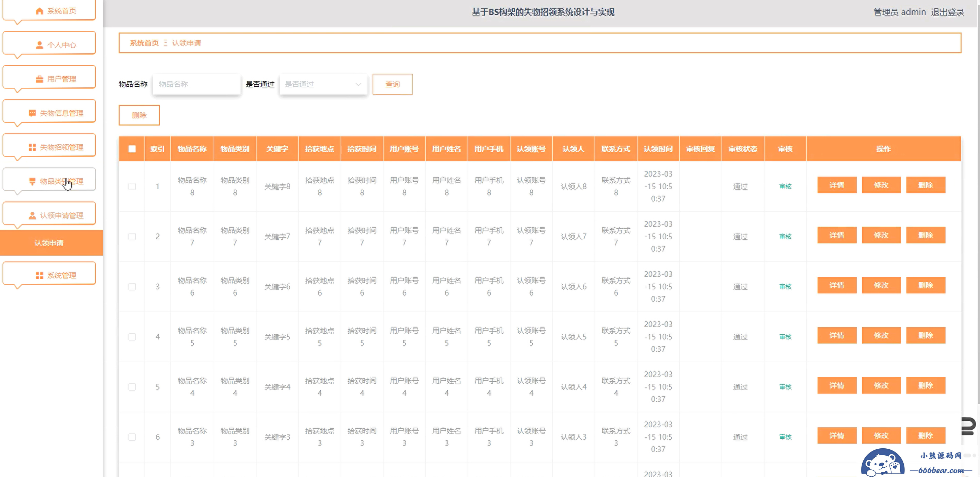Click 修改 for row 4 (认领人5)

tap(881, 335)
